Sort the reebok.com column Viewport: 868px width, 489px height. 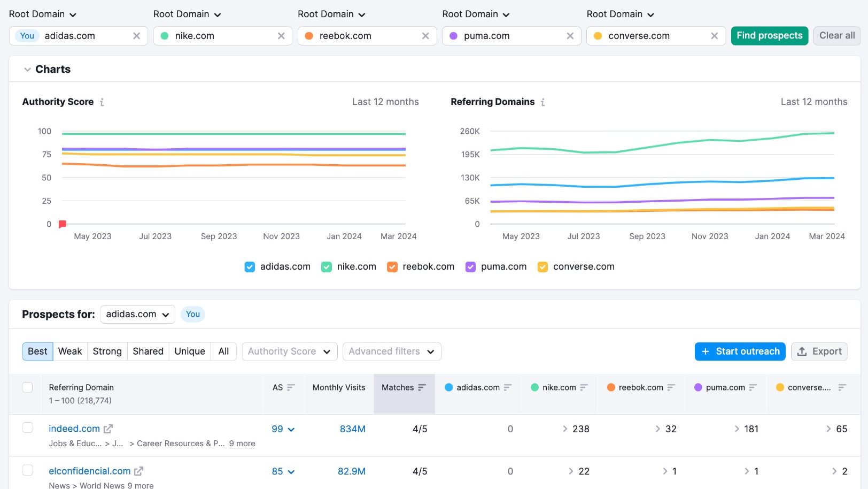coord(671,387)
